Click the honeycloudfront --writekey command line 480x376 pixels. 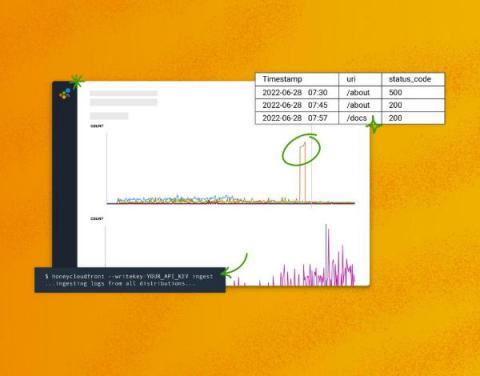click(x=129, y=276)
